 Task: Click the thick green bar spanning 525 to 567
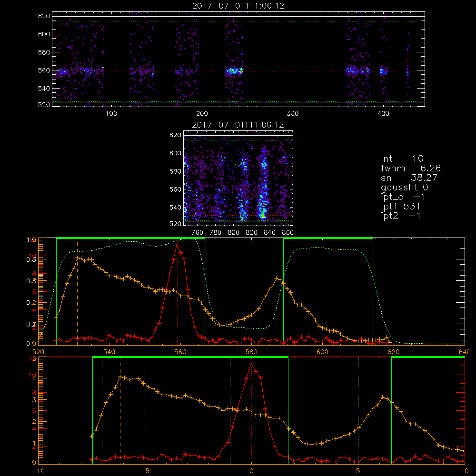tap(130, 238)
